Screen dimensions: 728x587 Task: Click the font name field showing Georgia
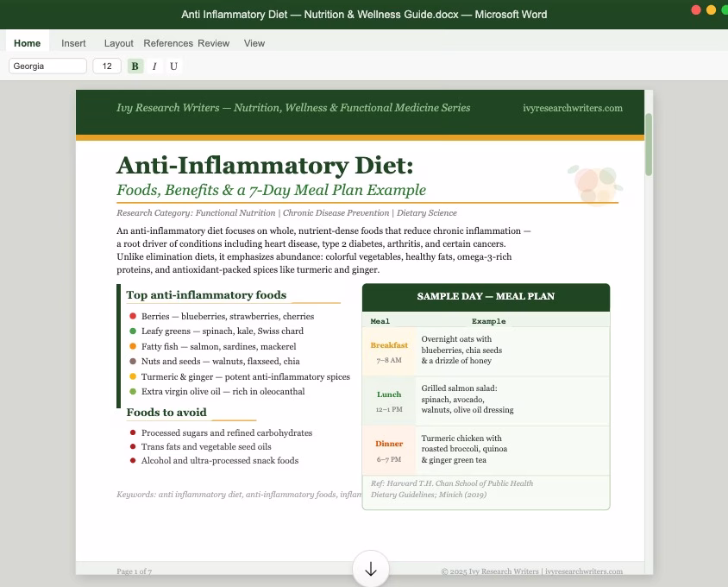[47, 66]
